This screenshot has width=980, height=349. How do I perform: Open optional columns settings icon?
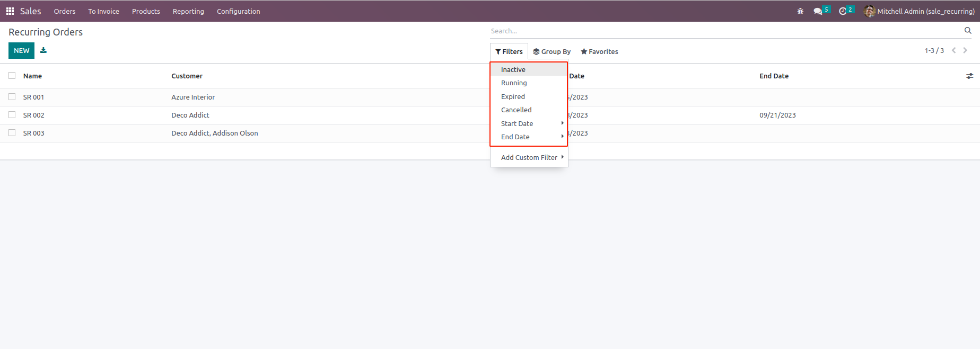(969, 76)
